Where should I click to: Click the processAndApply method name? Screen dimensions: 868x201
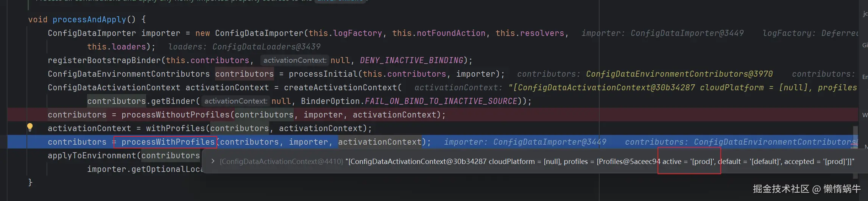pyautogui.click(x=89, y=19)
